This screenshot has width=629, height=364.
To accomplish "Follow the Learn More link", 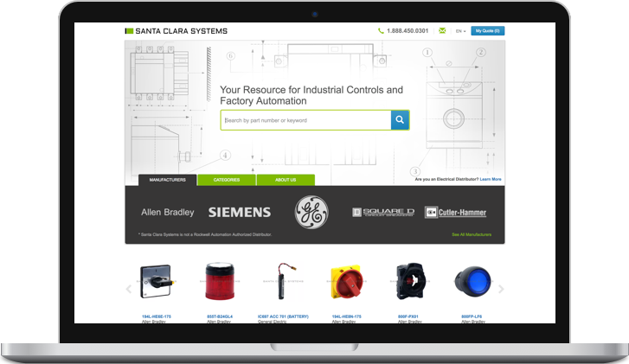I will tap(491, 179).
